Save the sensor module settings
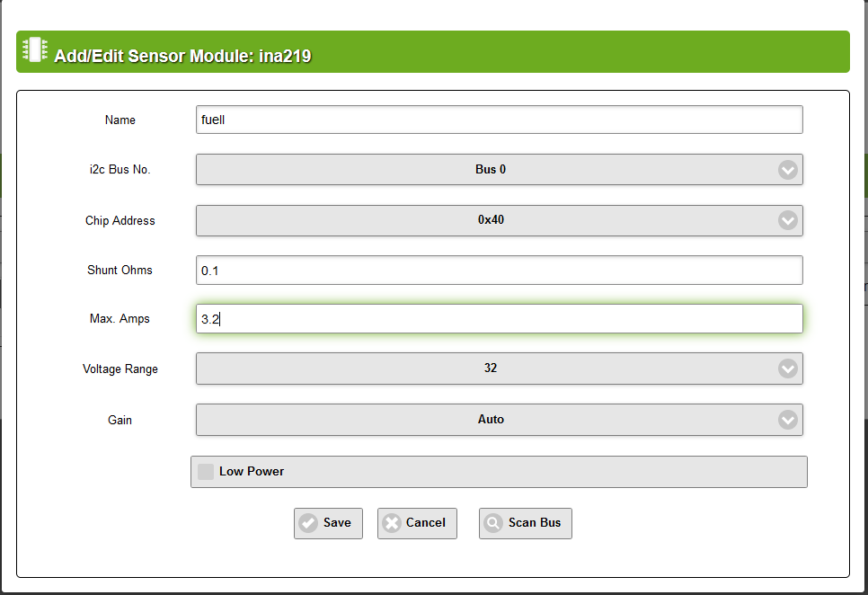 pos(328,523)
